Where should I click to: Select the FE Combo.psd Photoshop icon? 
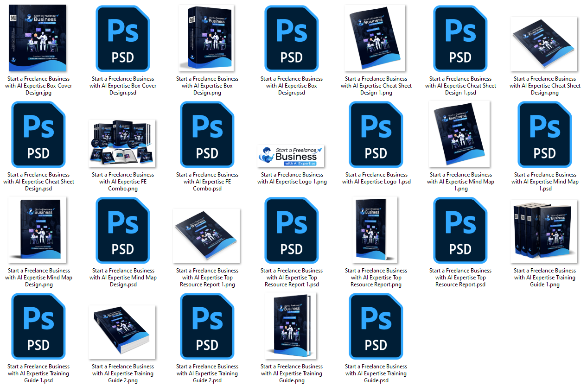tap(207, 134)
